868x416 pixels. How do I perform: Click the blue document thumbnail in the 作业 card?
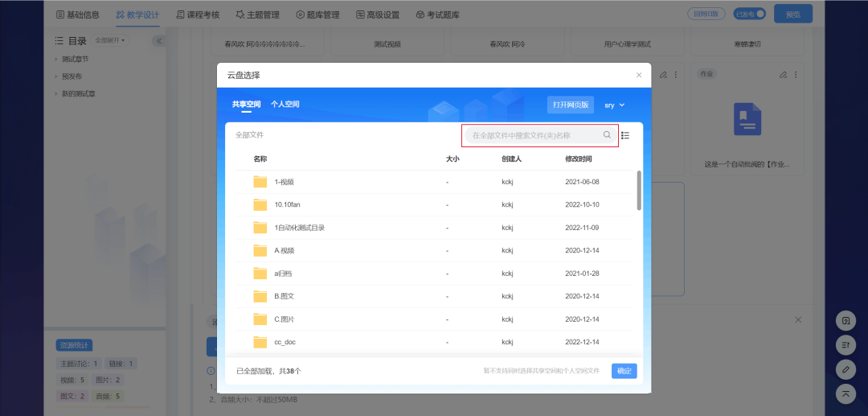[747, 119]
